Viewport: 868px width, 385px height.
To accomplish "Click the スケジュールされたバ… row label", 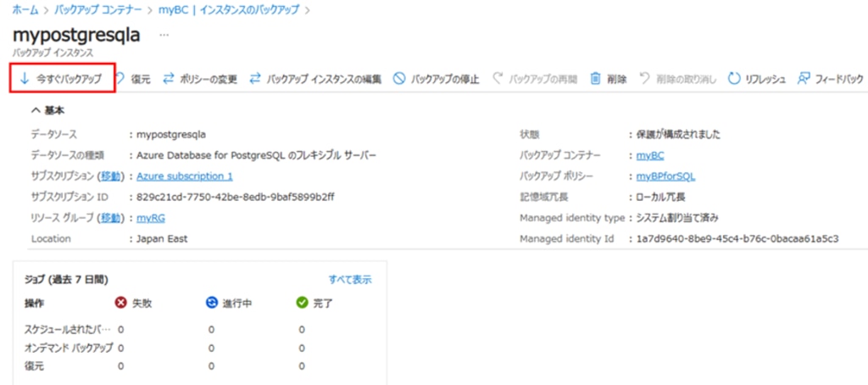I will coord(68,330).
